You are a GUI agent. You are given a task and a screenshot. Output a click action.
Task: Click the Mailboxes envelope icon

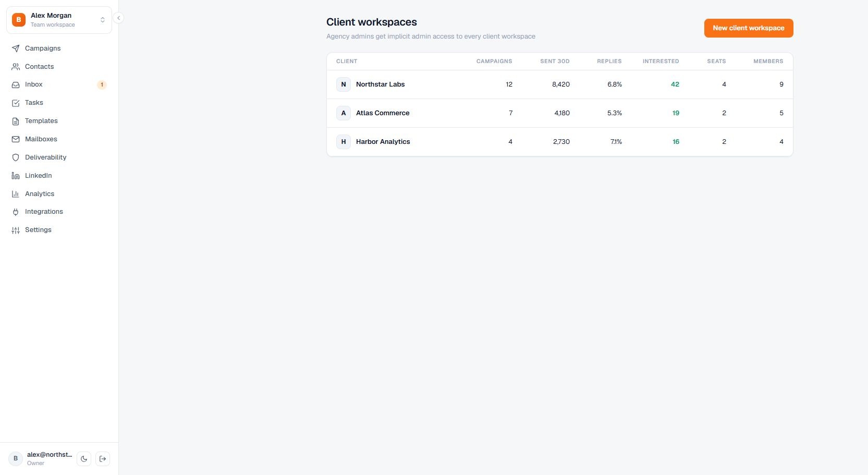(x=16, y=139)
